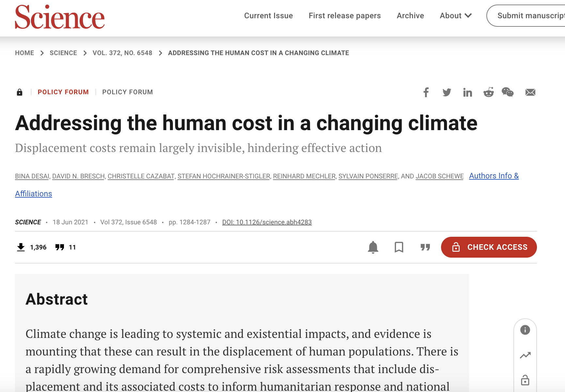Navigate to SCIENCE breadcrumb link

[63, 53]
